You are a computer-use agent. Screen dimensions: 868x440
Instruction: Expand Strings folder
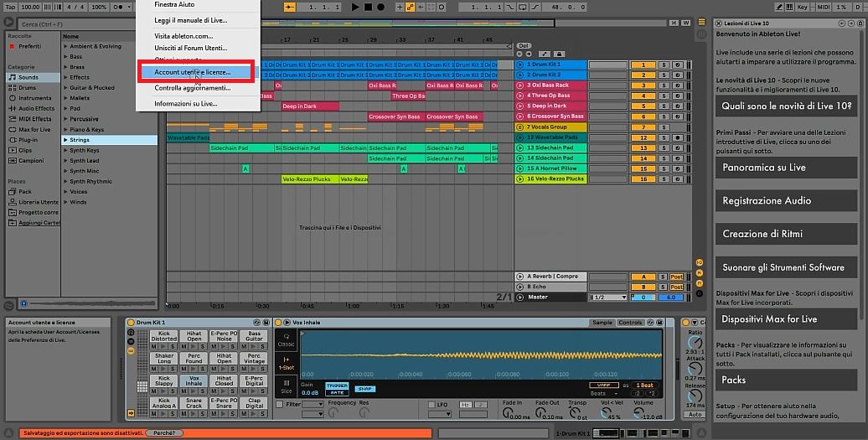pos(65,140)
